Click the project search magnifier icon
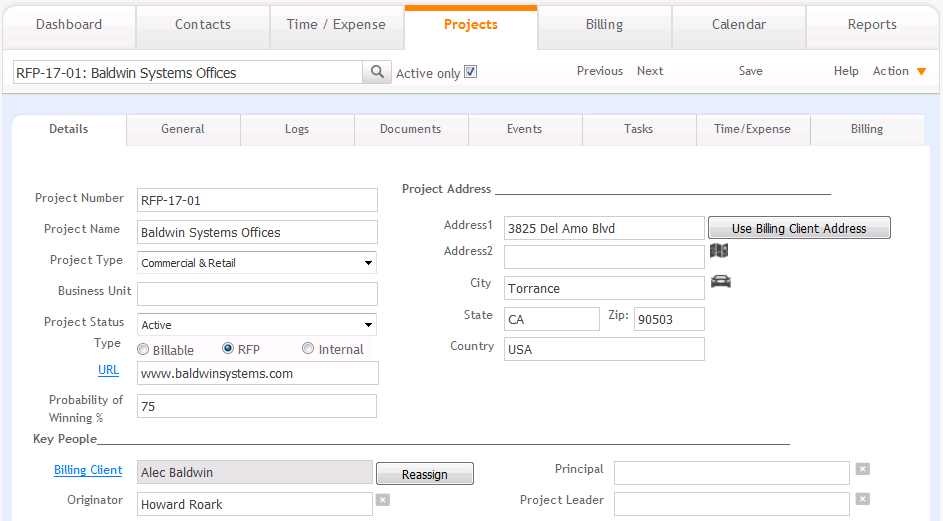Screen dimensions: 943x521 [x=377, y=72]
